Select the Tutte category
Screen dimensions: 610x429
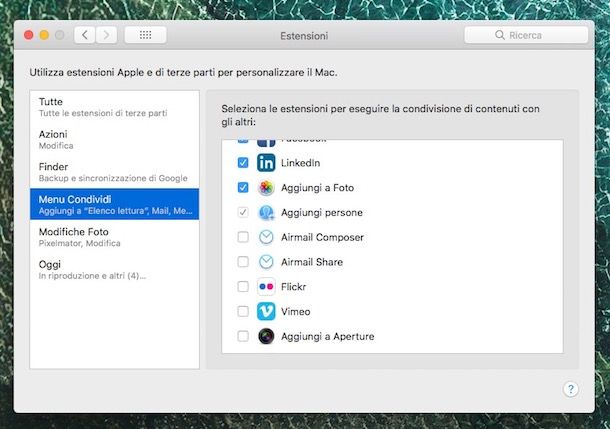114,107
